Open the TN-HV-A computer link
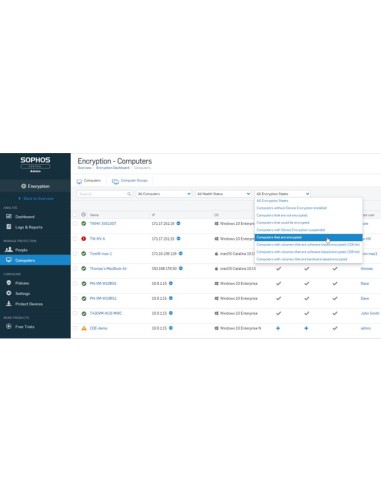The height and width of the screenshot is (492, 381). [x=97, y=239]
